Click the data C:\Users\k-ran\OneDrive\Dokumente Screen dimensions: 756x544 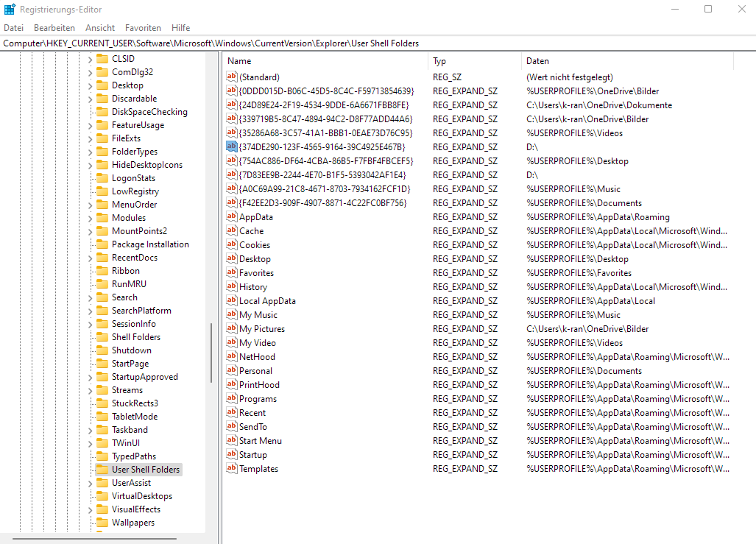pos(599,105)
